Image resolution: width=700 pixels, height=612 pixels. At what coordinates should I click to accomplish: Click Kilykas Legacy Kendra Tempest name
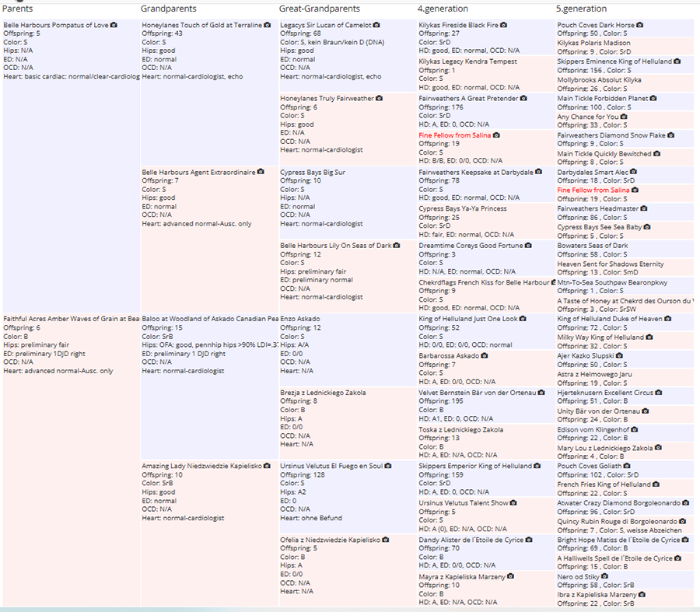(x=467, y=61)
